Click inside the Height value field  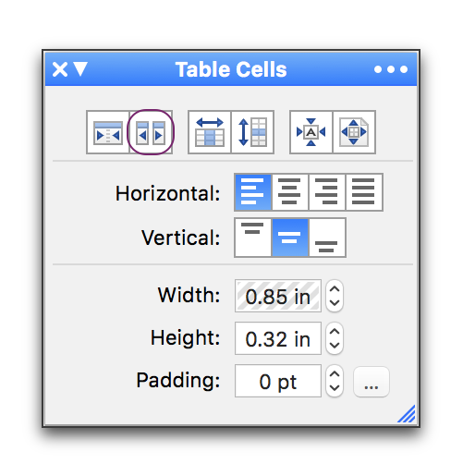pos(278,338)
